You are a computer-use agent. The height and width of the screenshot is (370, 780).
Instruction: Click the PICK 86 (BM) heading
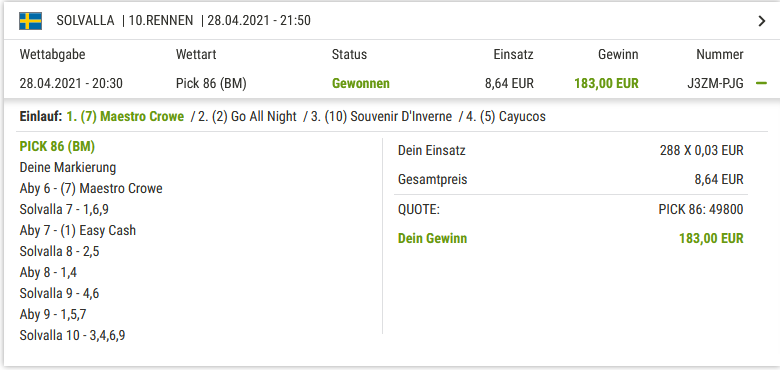(x=57, y=147)
